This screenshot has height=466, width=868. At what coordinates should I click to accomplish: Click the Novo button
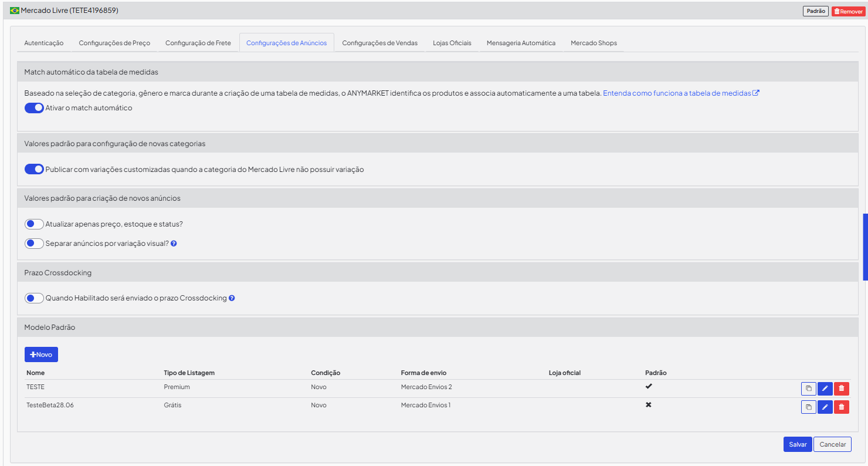click(41, 354)
